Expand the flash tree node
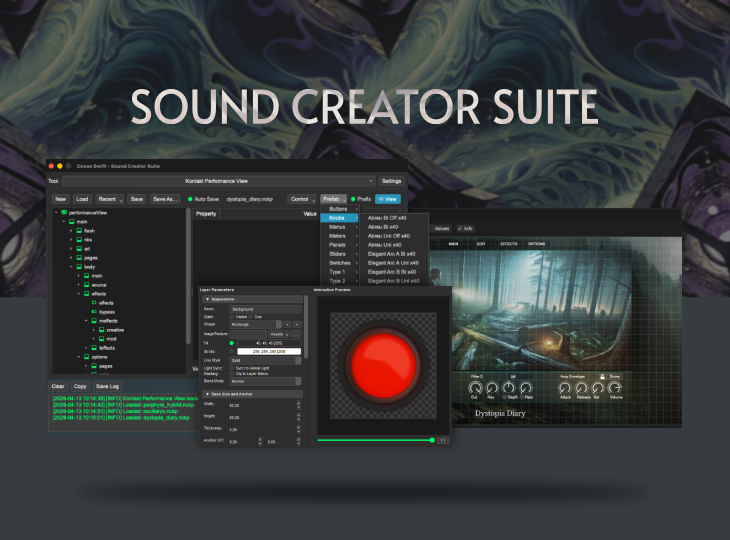The width and height of the screenshot is (730, 540). tap(71, 231)
